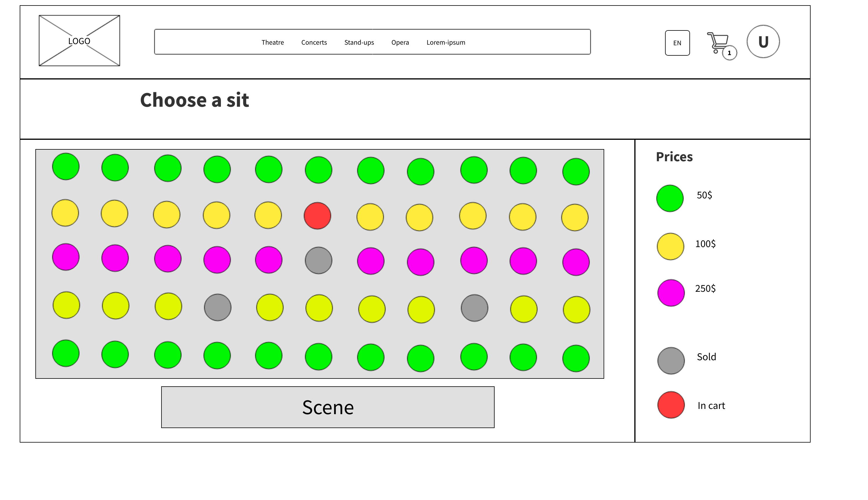Click the red In cart legend circle
The width and height of the screenshot is (868, 500).
pos(671,405)
